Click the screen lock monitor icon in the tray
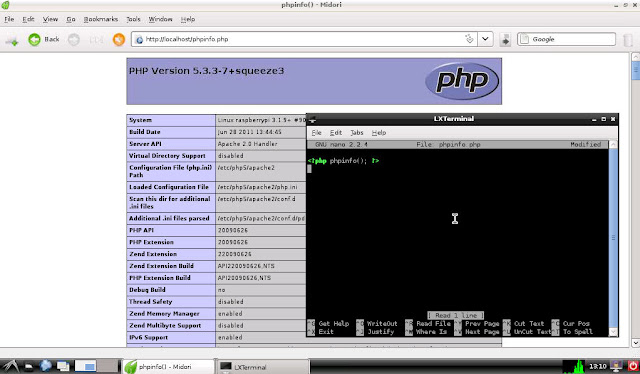The image size is (640, 374). pyautogui.click(x=616, y=366)
